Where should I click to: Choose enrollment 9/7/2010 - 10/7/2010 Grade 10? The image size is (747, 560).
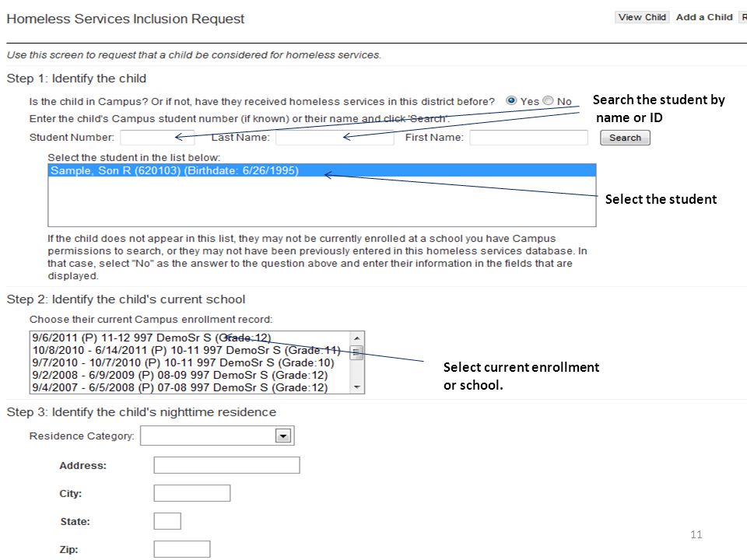190,362
